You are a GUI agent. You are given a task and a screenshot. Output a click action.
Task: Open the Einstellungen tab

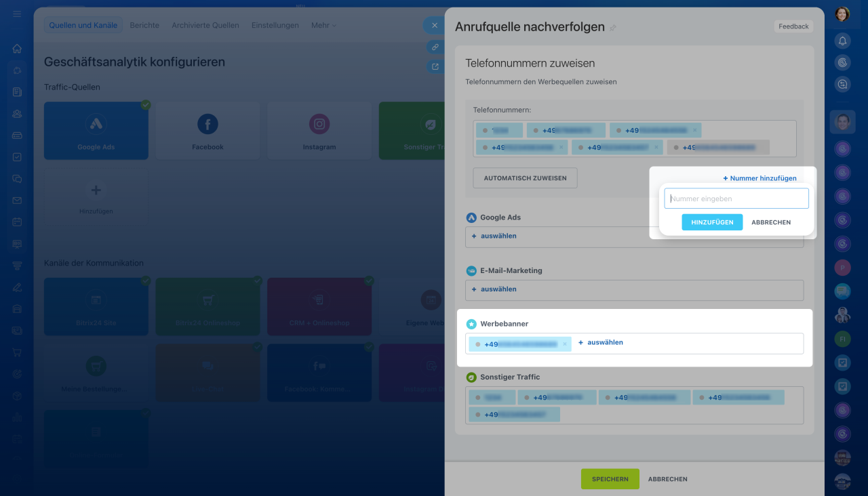tap(275, 25)
